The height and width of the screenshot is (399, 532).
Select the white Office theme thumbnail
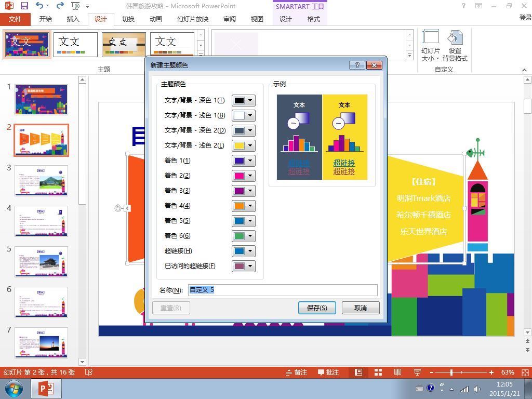[75, 45]
